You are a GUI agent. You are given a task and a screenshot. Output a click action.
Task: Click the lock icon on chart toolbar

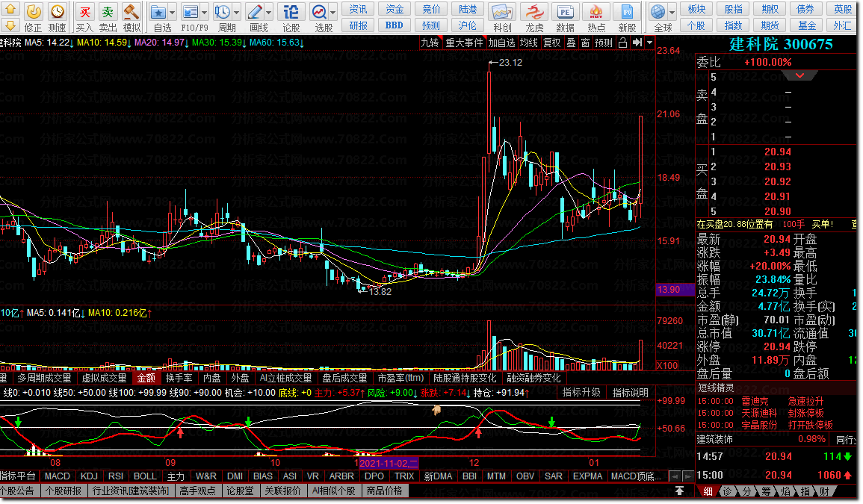coord(622,43)
